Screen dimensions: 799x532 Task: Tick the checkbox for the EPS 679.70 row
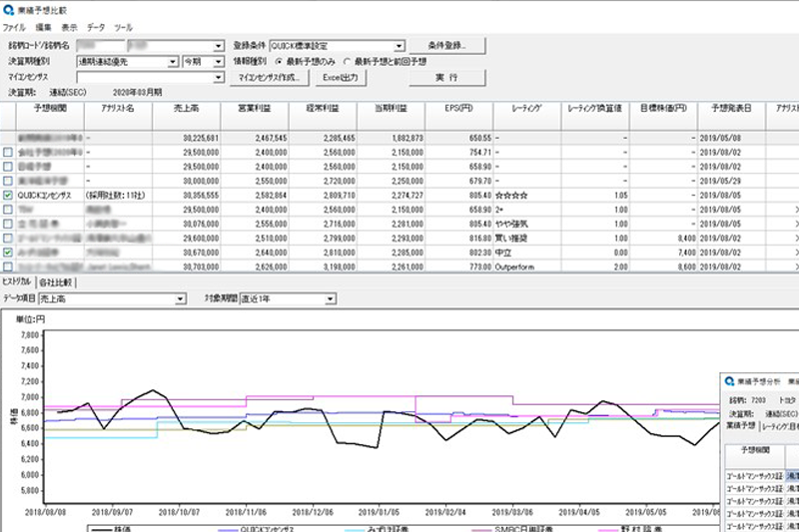(8, 181)
